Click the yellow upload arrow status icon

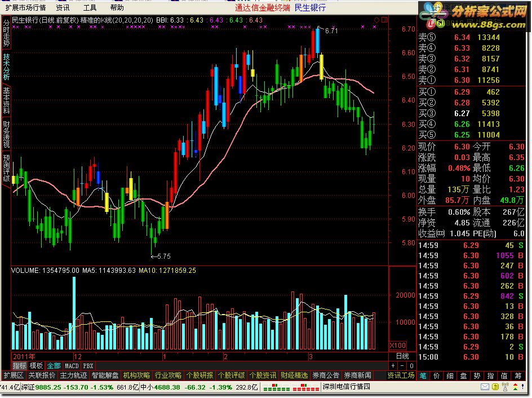coord(495,387)
